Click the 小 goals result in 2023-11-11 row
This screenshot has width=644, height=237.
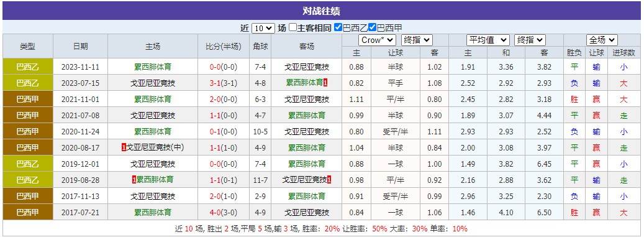(624, 67)
